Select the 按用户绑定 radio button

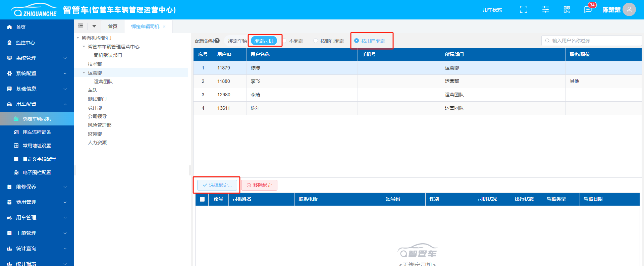point(357,41)
